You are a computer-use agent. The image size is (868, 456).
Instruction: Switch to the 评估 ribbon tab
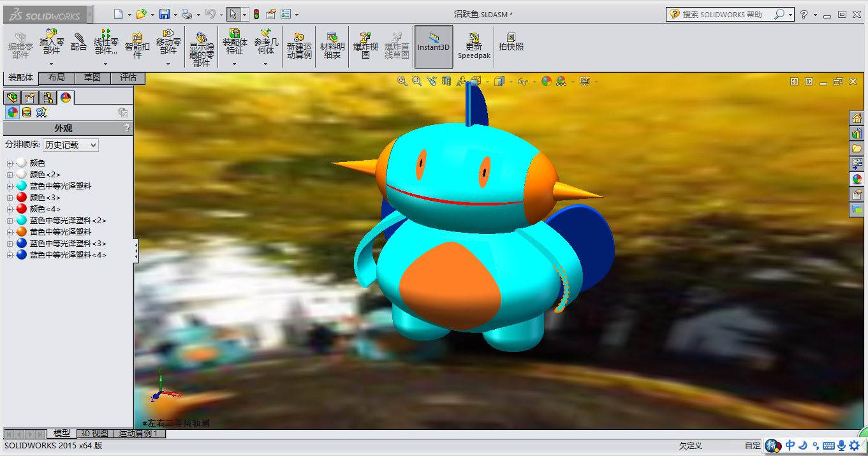pyautogui.click(x=128, y=78)
